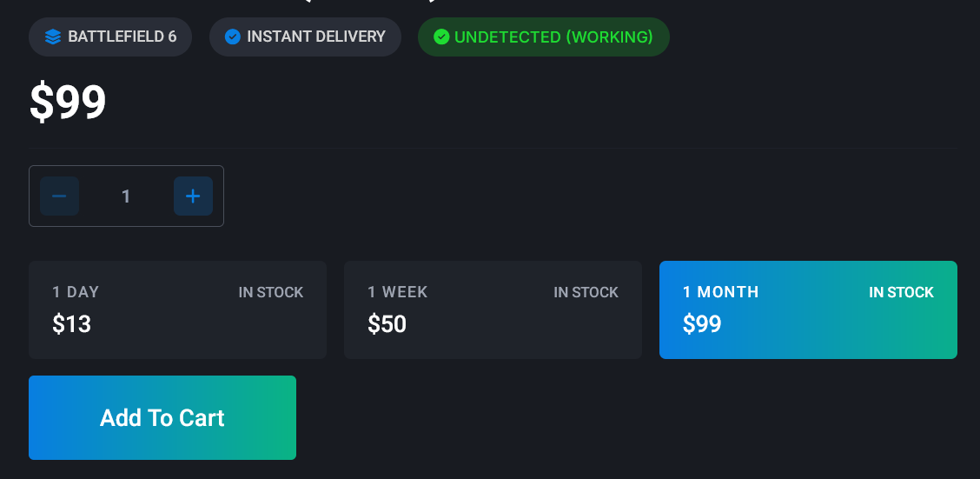
Task: Click the green checkmark status icon
Action: click(x=441, y=37)
